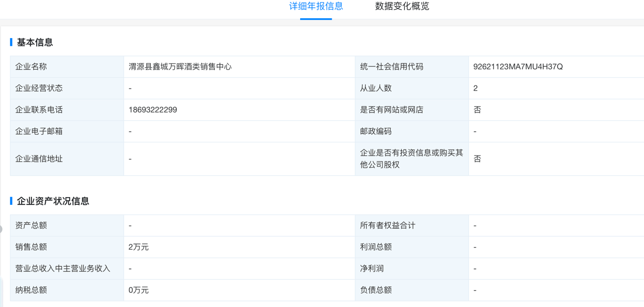The height and width of the screenshot is (307, 644).
Task: Click the credit code 92621123MA7MU4H37Q
Action: [518, 67]
